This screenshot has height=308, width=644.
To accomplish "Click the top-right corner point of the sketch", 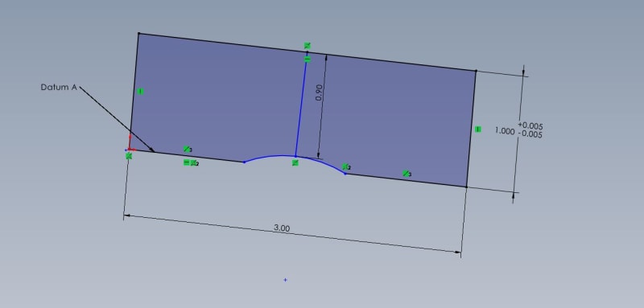I will [x=476, y=71].
